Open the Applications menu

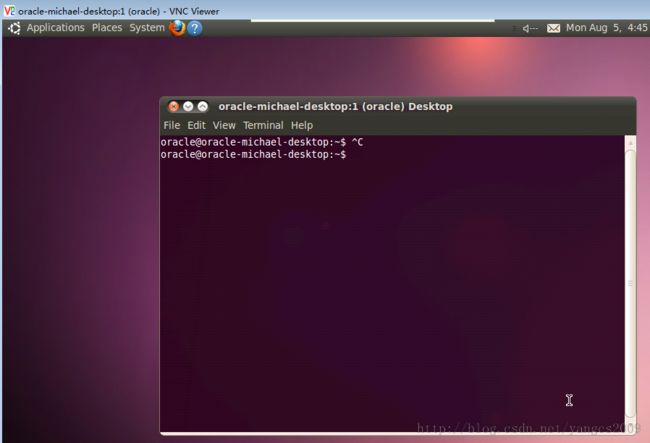coord(56,28)
